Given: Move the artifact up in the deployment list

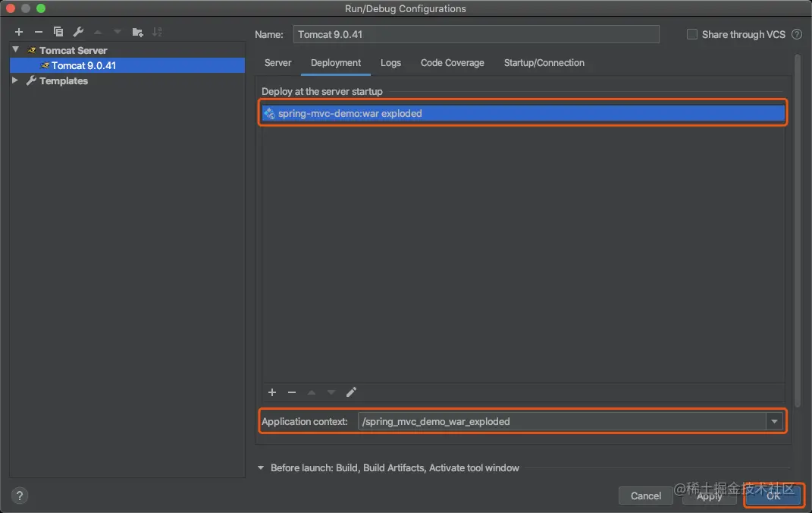Looking at the screenshot, I should tap(312, 392).
